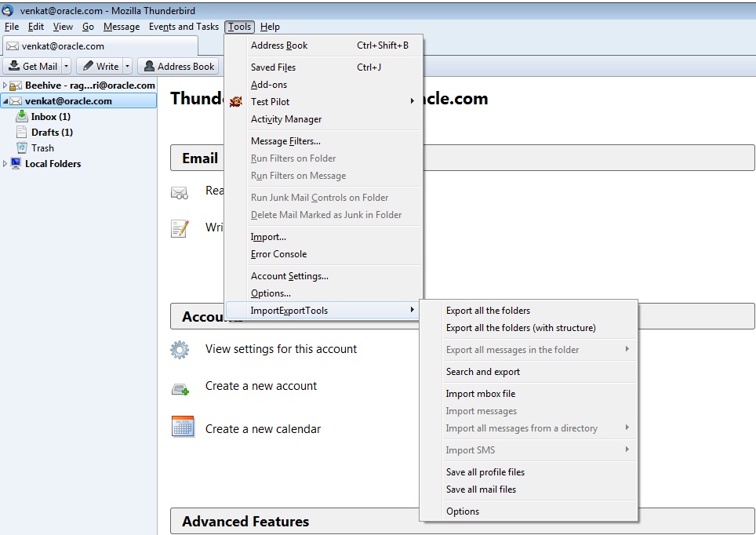This screenshot has width=756, height=535.
Task: Expand the Beehive account tree
Action: [5, 86]
